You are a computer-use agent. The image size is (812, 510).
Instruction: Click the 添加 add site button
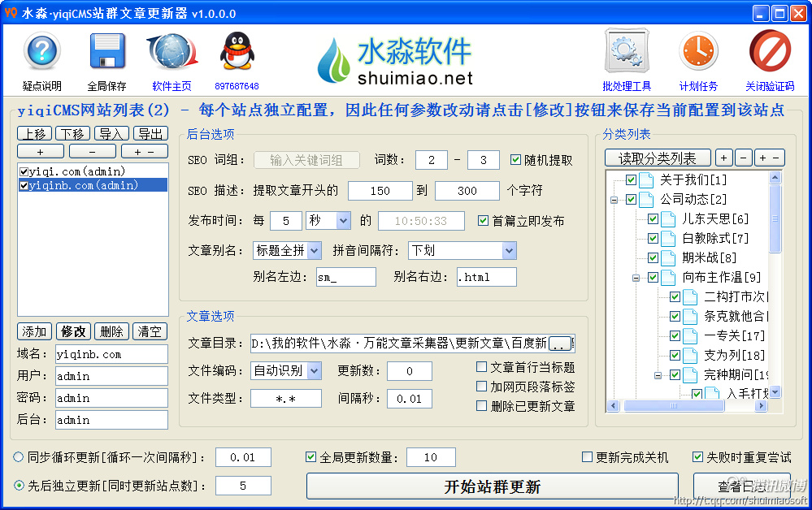(x=34, y=331)
